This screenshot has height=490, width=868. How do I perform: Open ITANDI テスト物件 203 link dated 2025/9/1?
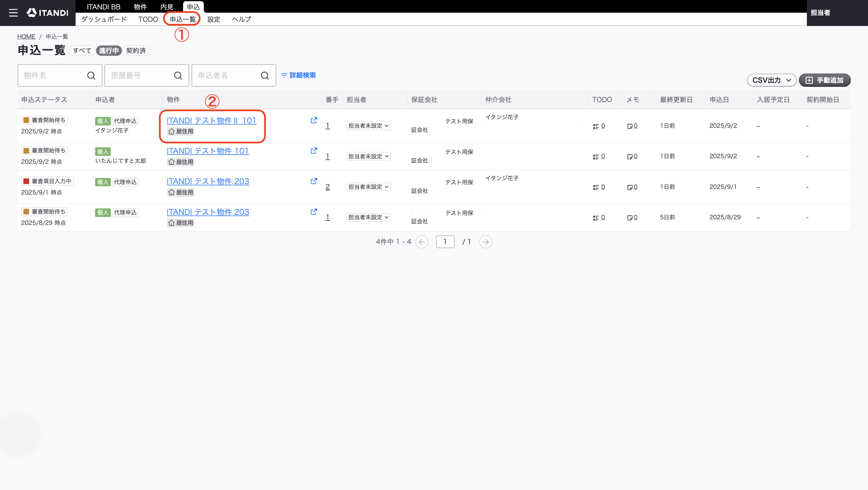coord(208,181)
